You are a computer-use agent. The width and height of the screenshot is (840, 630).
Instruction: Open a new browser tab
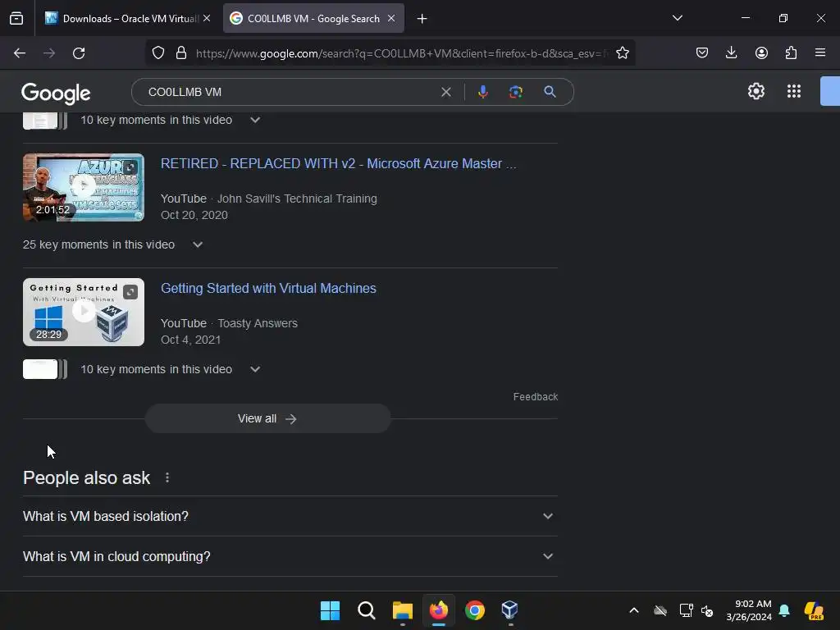point(422,19)
